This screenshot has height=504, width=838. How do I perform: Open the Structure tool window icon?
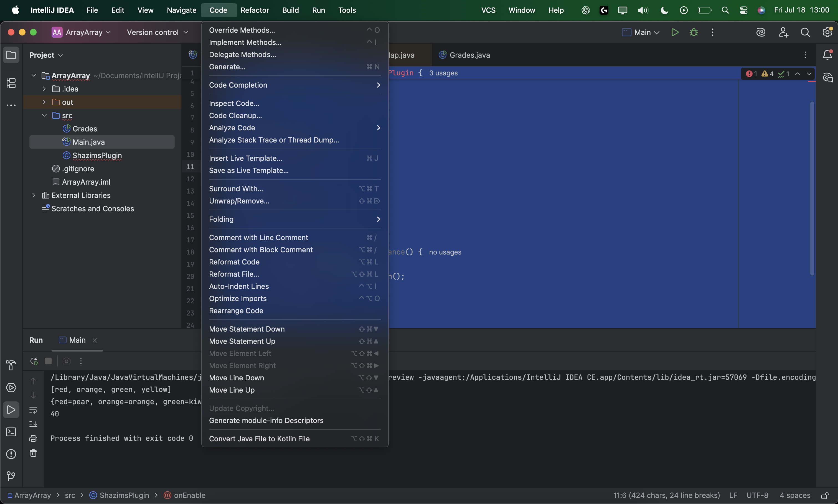pyautogui.click(x=11, y=83)
